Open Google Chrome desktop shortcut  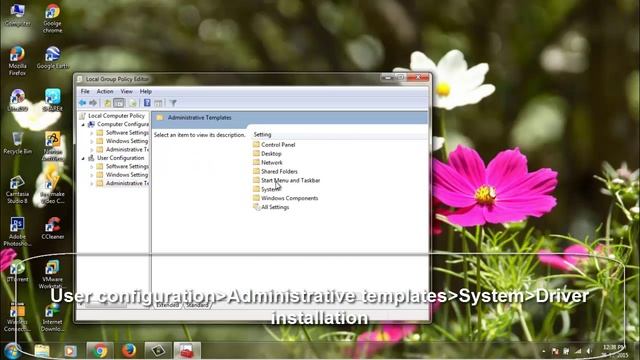click(52, 18)
